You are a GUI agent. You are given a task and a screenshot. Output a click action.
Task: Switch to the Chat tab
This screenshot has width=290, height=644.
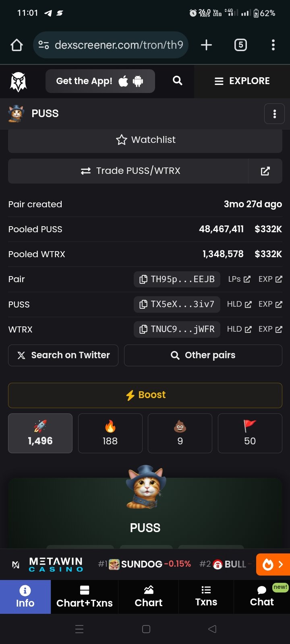click(x=262, y=597)
